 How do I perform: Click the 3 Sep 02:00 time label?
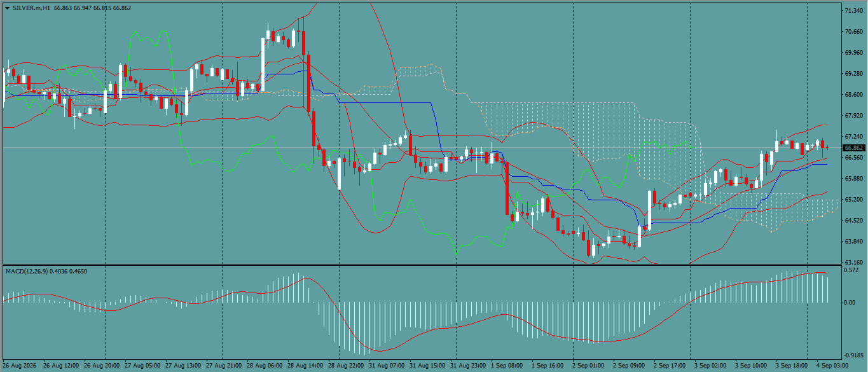pos(710,366)
